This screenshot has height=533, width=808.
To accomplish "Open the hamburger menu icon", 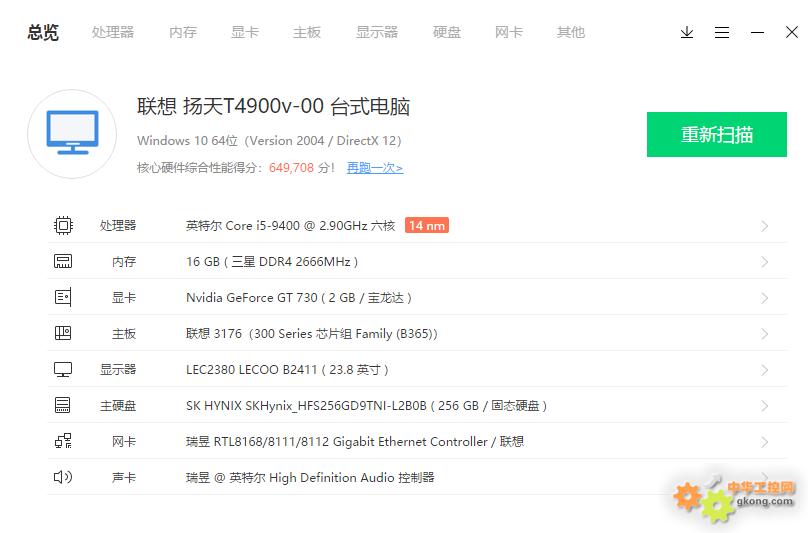I will [x=721, y=32].
